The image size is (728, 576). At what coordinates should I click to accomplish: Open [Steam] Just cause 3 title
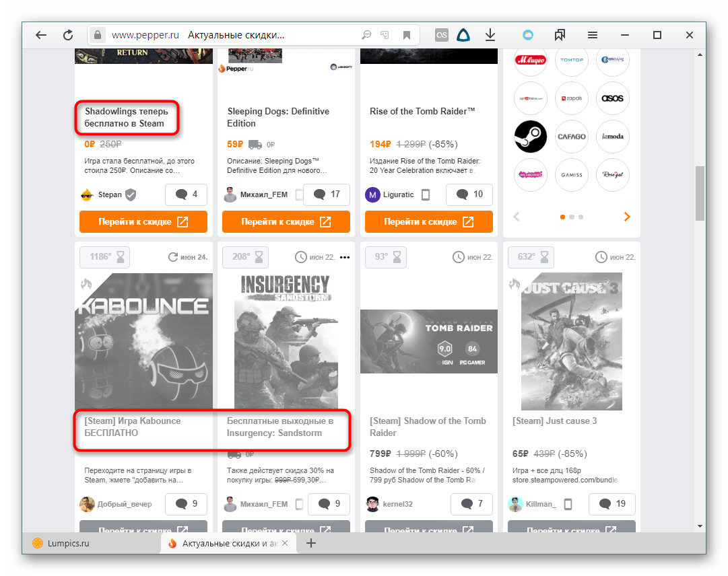point(555,421)
